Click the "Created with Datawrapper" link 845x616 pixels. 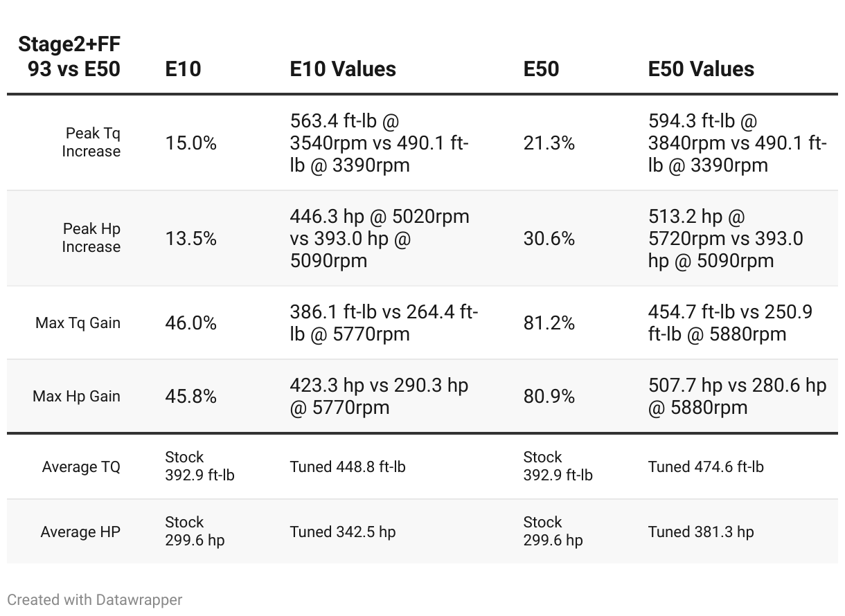click(94, 599)
